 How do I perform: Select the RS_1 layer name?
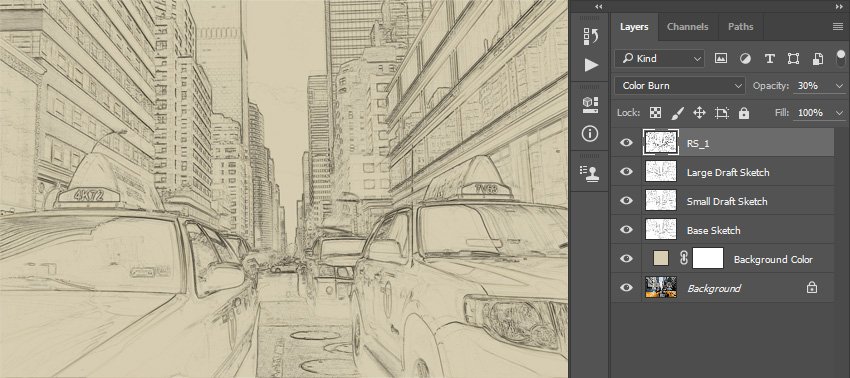point(698,144)
